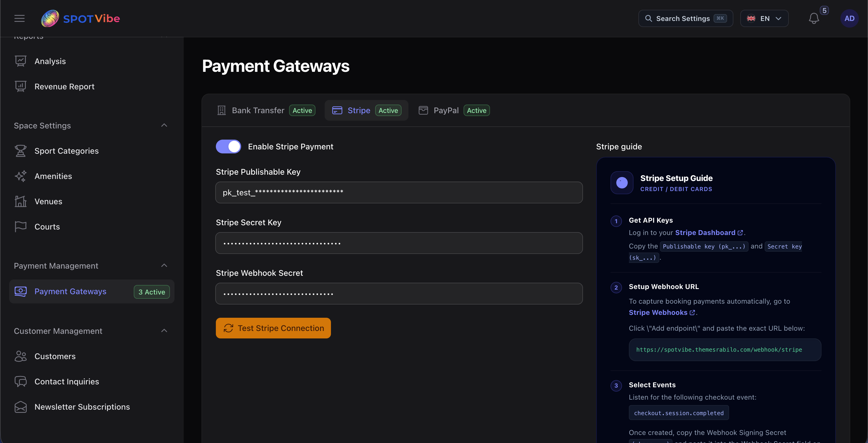Screen dimensions: 868x443
Task: Click the Customers people icon
Action: (21, 356)
